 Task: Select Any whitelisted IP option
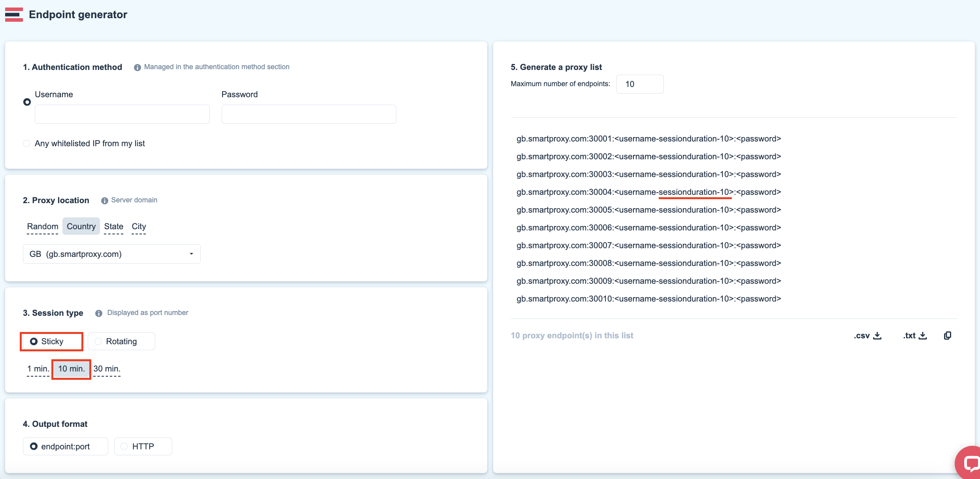[x=26, y=143]
